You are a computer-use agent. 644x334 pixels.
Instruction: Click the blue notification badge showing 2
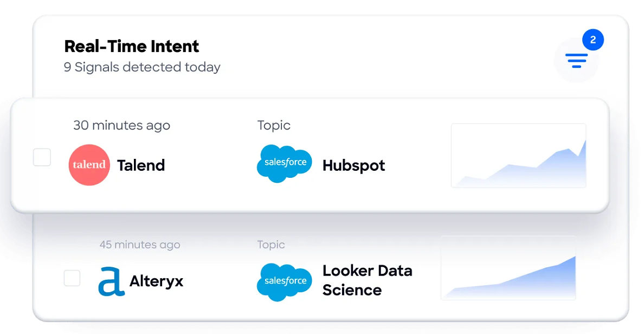[593, 40]
